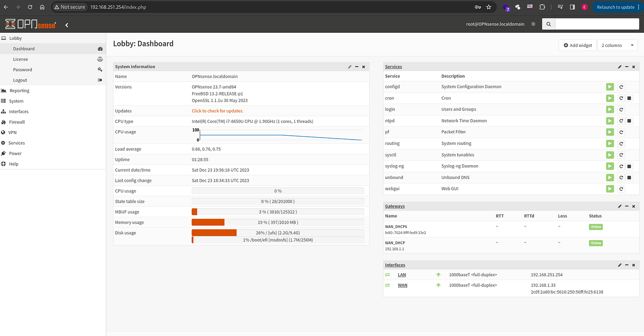Edit the Interfaces widget
The height and width of the screenshot is (336, 644).
click(x=619, y=265)
